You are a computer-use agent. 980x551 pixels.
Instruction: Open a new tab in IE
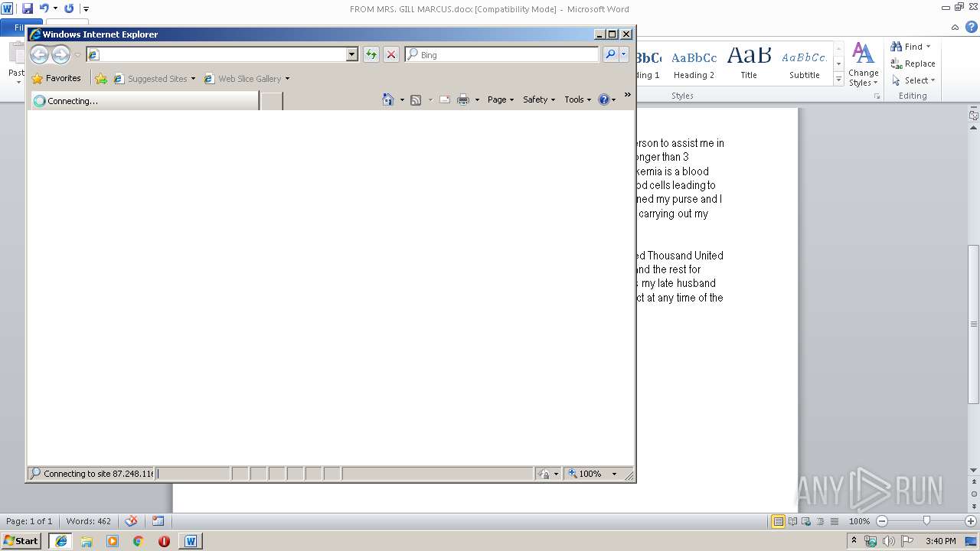click(272, 101)
